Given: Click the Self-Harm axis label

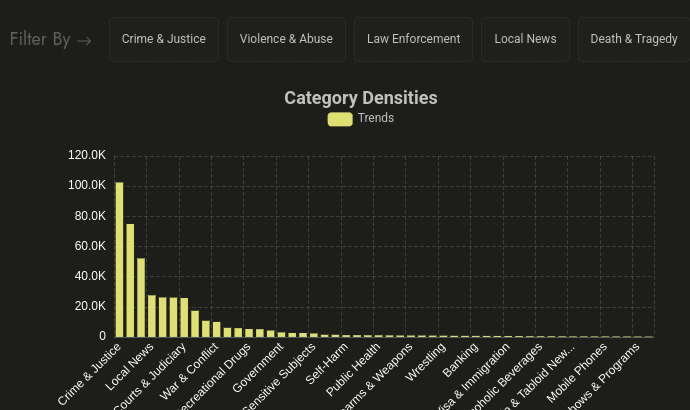Looking at the screenshot, I should point(327,363).
